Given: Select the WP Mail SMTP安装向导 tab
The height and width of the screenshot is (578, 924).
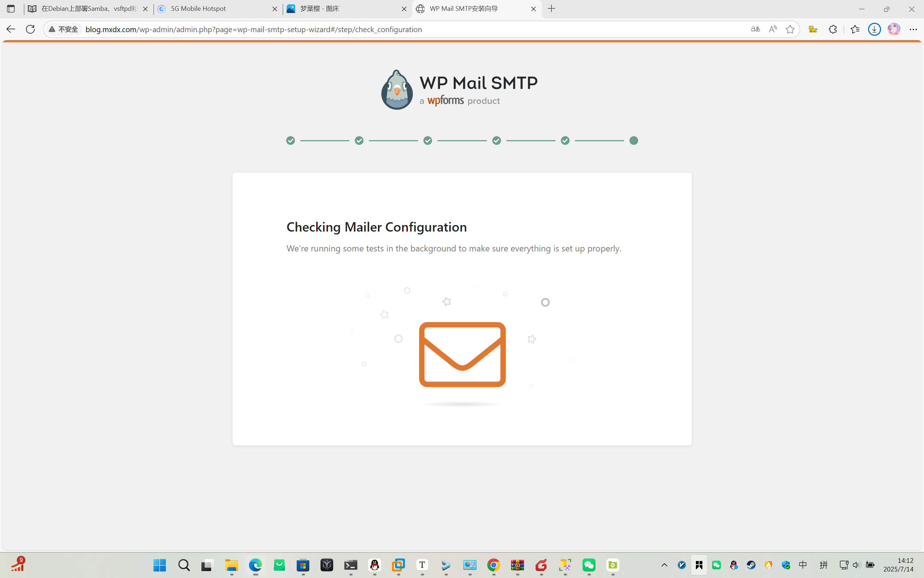Looking at the screenshot, I should point(476,9).
